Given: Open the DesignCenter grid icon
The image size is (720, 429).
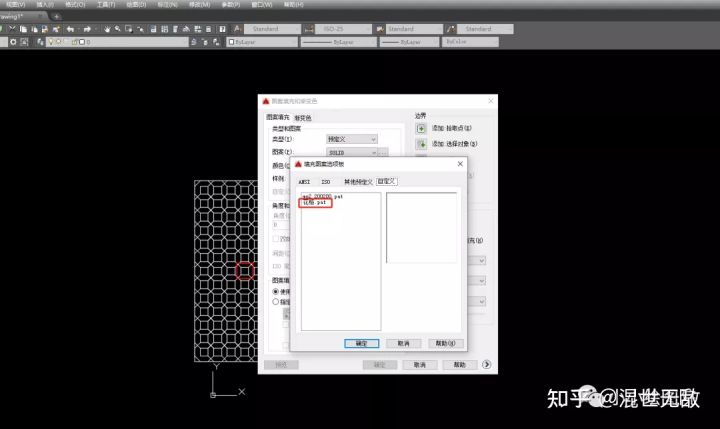Looking at the screenshot, I should click(164, 29).
